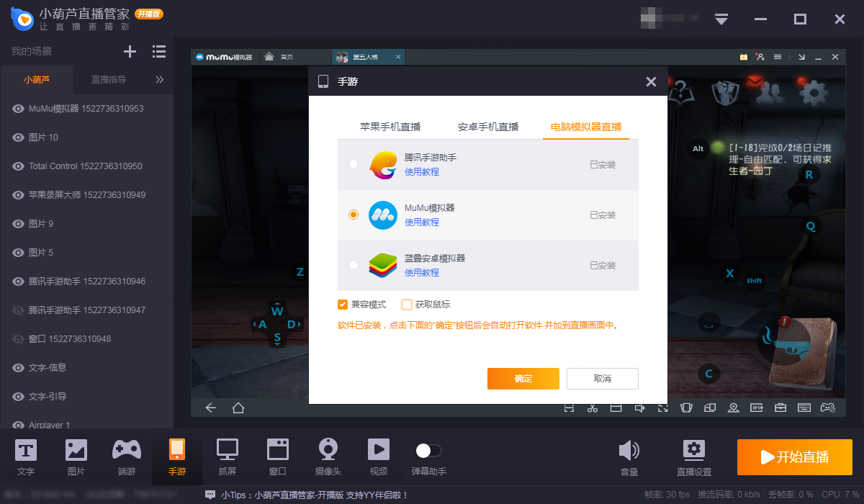This screenshot has height=504, width=864.
Task: Switch to MuMu 第五人格 game tab
Action: click(x=368, y=57)
